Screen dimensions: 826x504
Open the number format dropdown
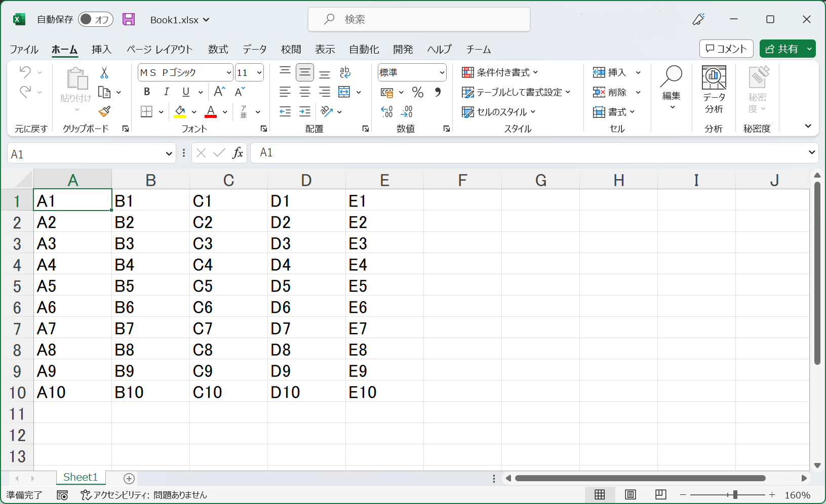point(442,73)
